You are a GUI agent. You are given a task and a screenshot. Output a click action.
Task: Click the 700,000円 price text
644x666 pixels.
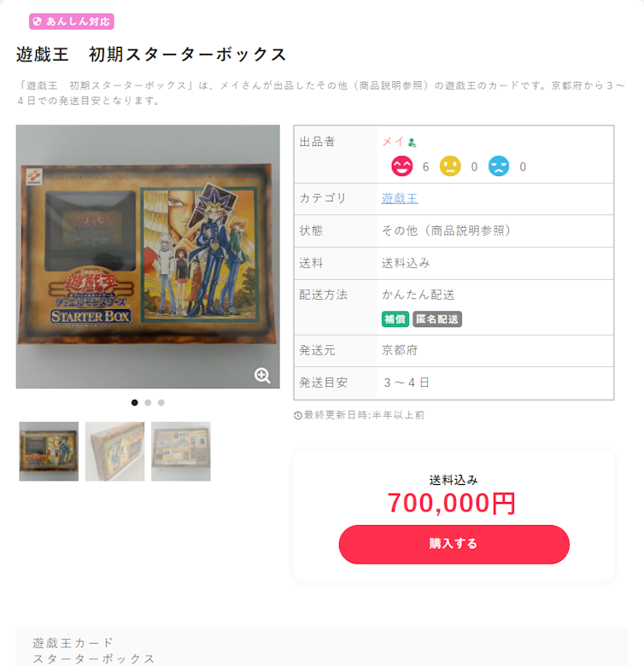click(452, 503)
